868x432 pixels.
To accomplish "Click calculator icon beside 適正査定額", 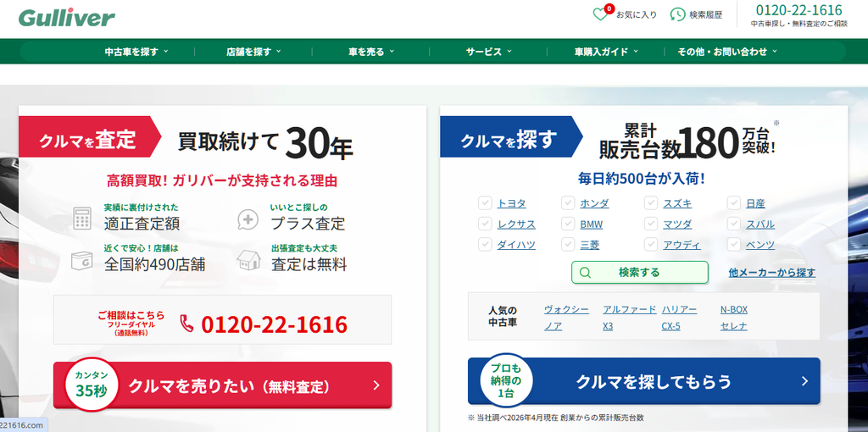I will point(82,218).
